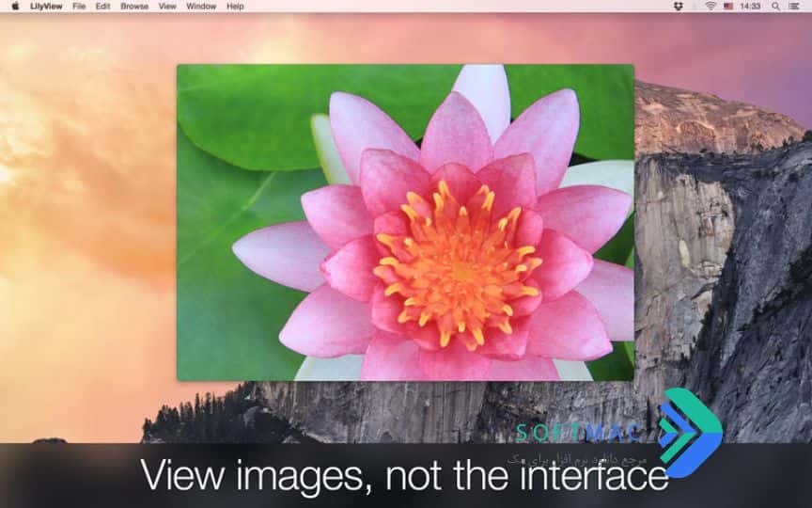This screenshot has width=812, height=508.
Task: Click the 'View images, not the interface' caption
Action: pyautogui.click(x=404, y=475)
